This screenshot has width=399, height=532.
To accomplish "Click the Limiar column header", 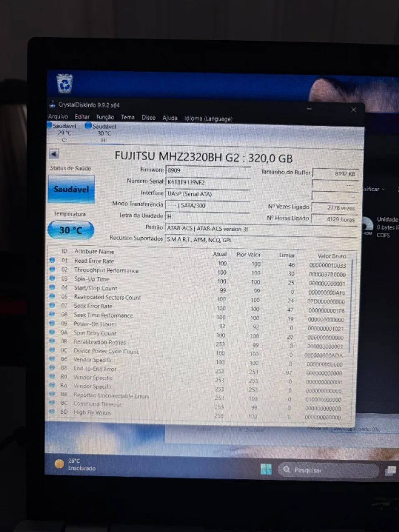I will click(287, 255).
